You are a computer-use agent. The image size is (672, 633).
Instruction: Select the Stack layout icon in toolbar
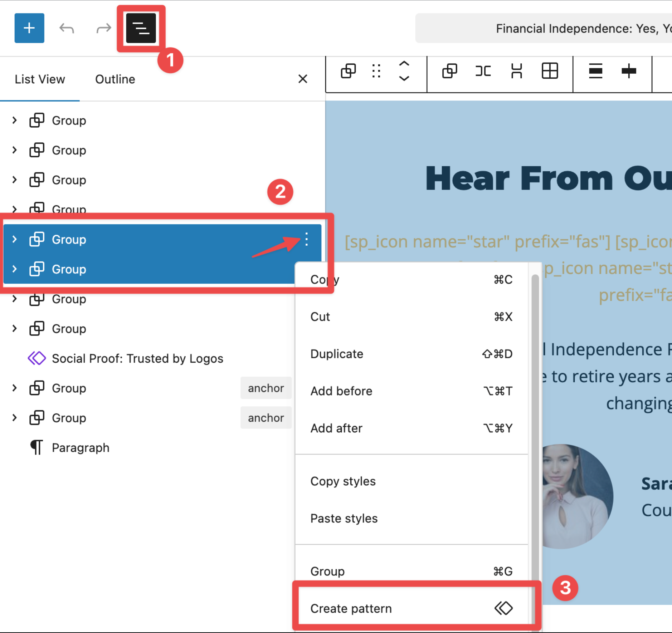click(x=516, y=71)
